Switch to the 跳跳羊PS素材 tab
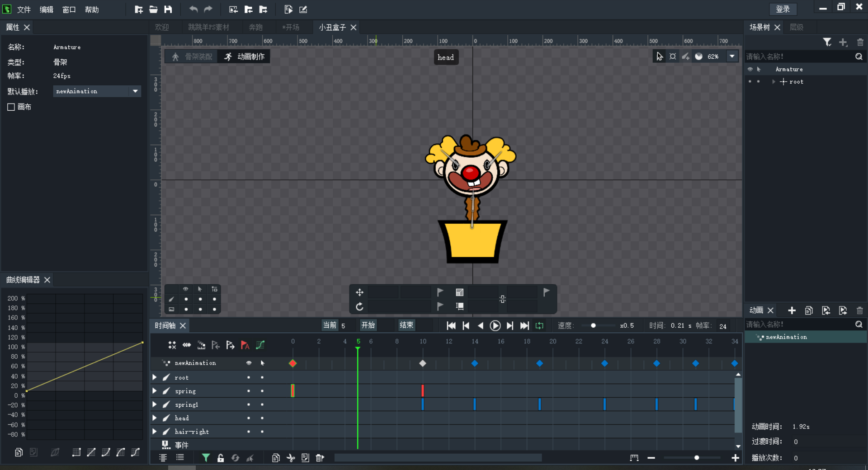868x470 pixels. [x=209, y=27]
